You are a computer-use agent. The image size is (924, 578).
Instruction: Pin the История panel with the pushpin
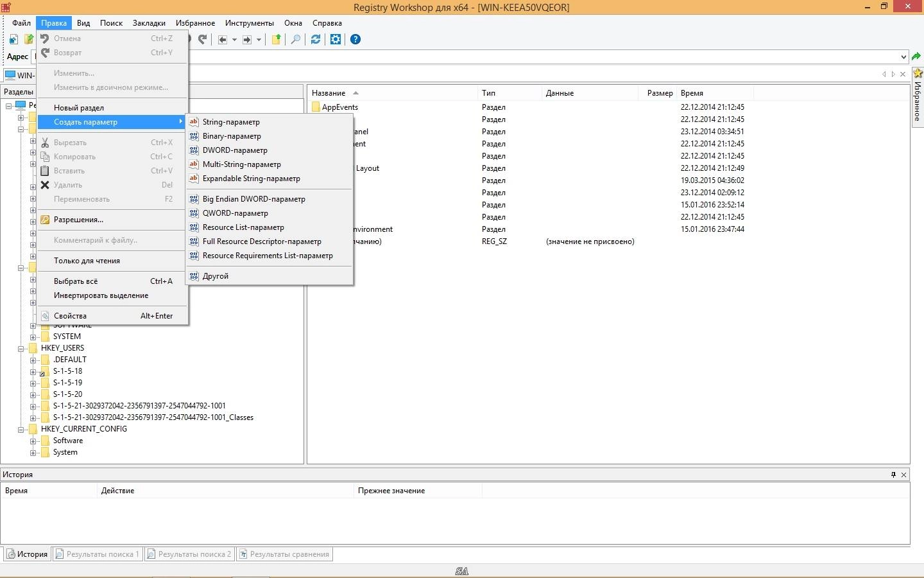click(x=893, y=475)
